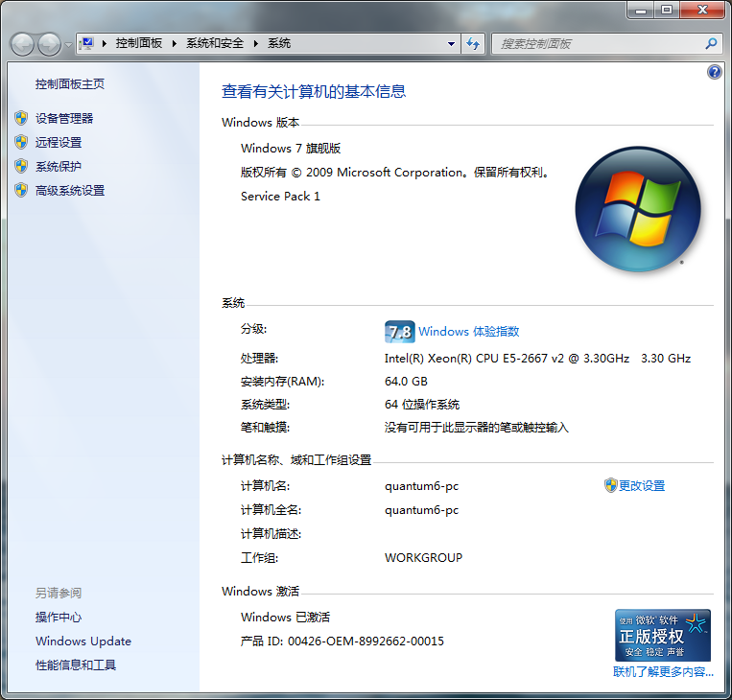Image resolution: width=732 pixels, height=700 pixels.
Task: Open recent pages dropdown next to Forward
Action: pos(68,45)
